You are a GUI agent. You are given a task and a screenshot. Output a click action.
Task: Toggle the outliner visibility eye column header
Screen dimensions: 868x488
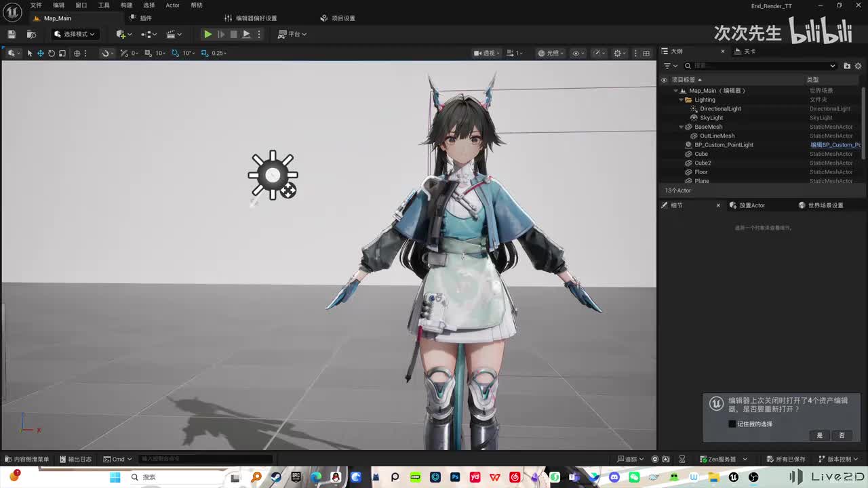[664, 79]
